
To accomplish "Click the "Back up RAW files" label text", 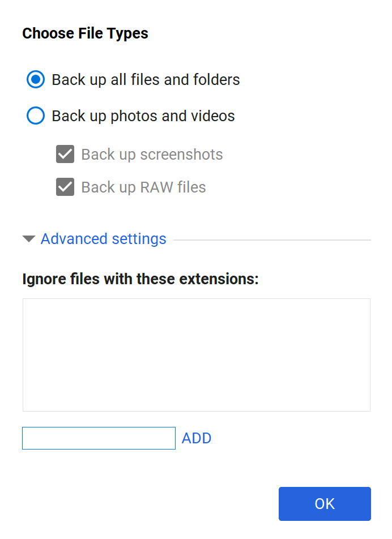I will (x=143, y=187).
